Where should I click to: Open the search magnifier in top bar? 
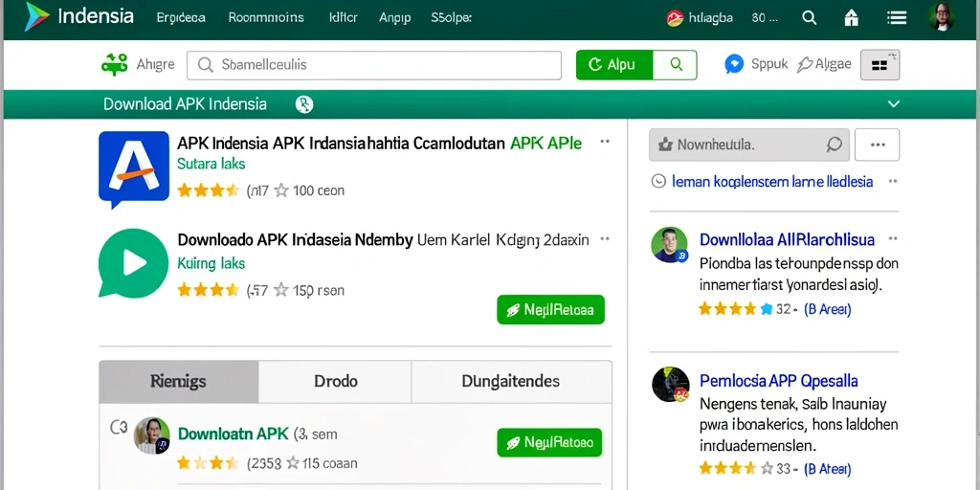tap(809, 17)
